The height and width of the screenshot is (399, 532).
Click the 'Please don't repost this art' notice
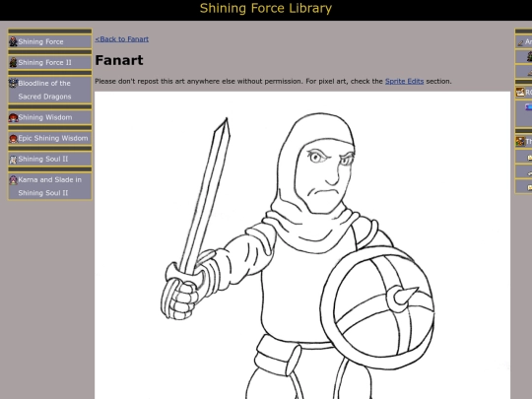pyautogui.click(x=273, y=81)
